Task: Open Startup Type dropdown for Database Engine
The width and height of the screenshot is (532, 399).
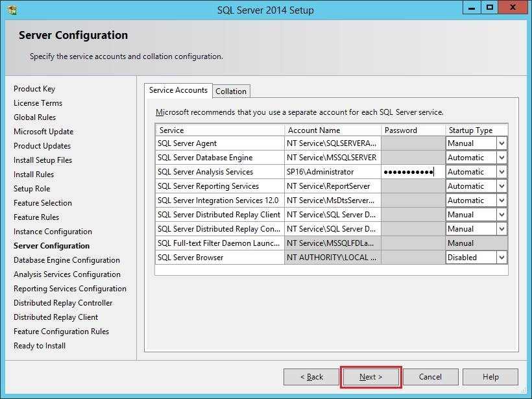Action: tap(502, 158)
